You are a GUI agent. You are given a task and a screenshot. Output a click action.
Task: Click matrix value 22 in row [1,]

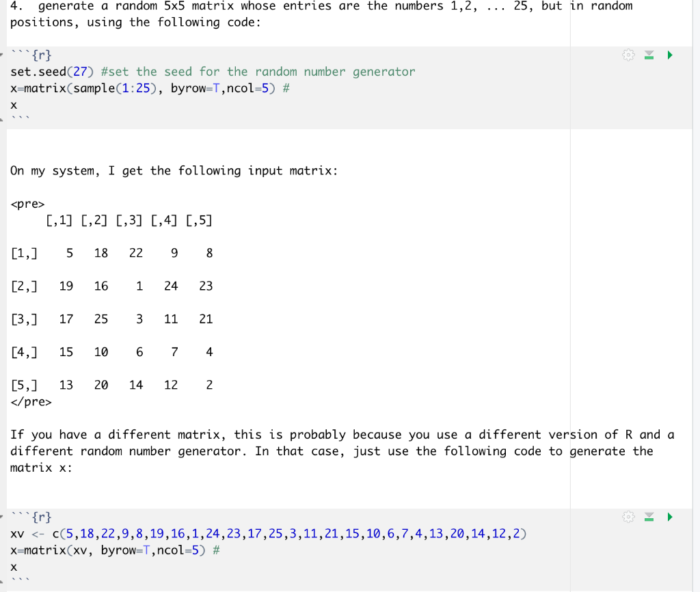[136, 253]
